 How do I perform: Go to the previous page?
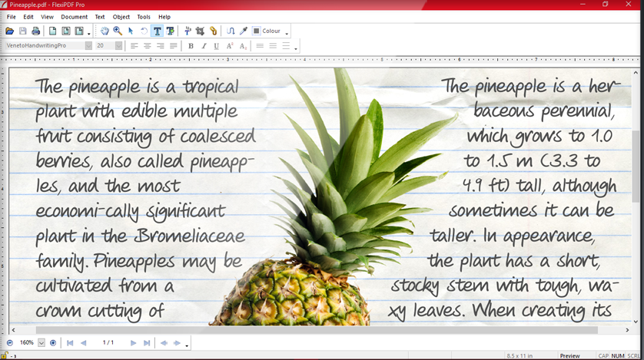pyautogui.click(x=83, y=343)
